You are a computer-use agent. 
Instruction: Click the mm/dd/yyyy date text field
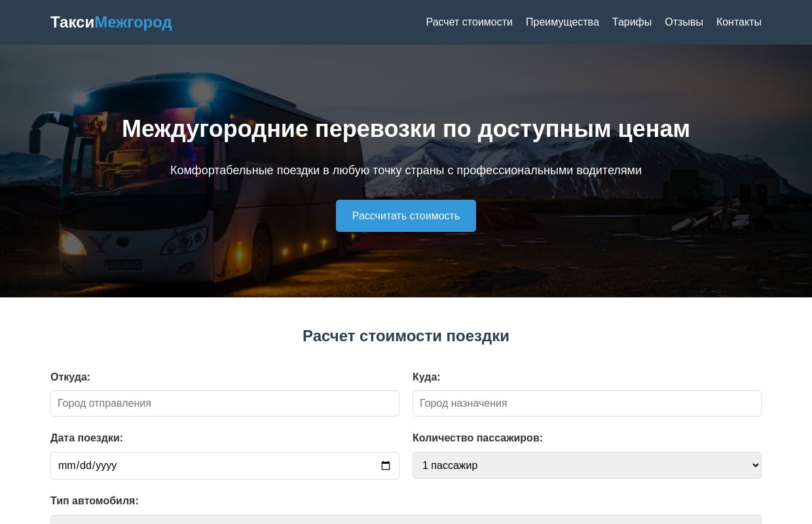click(196, 466)
